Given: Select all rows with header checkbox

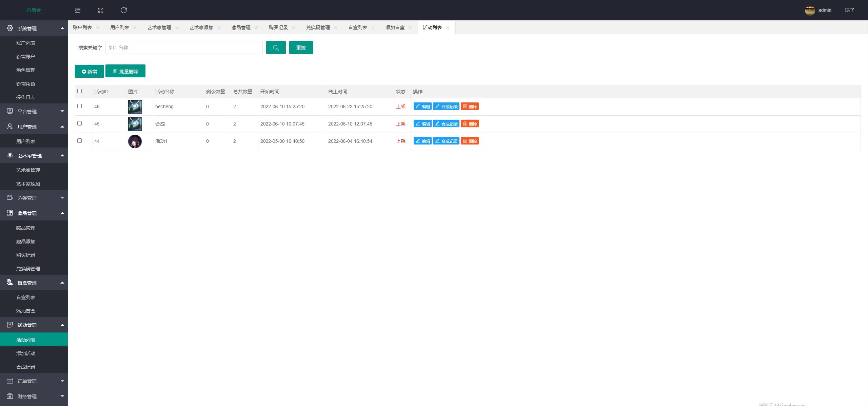Looking at the screenshot, I should click(x=80, y=91).
